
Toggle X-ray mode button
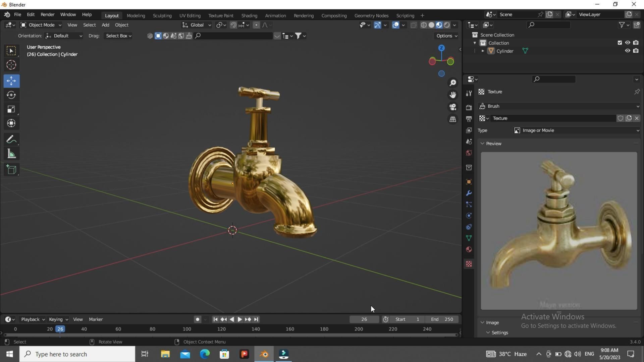tap(414, 25)
